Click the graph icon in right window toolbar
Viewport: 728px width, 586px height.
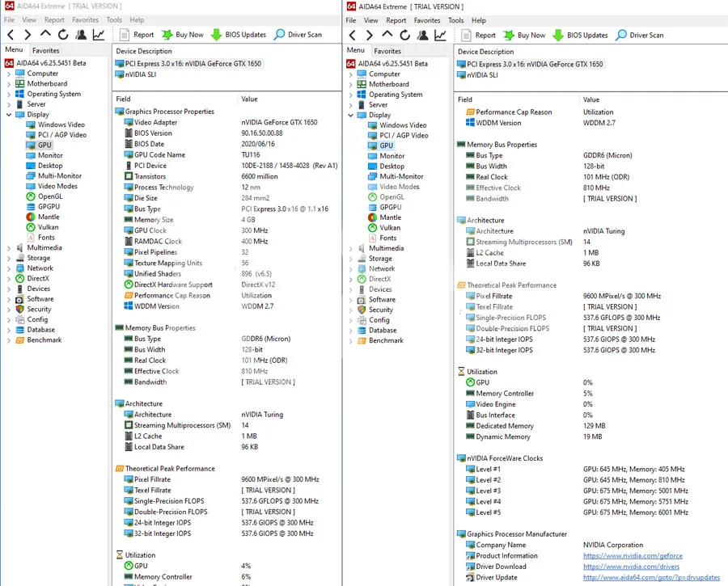pos(440,35)
